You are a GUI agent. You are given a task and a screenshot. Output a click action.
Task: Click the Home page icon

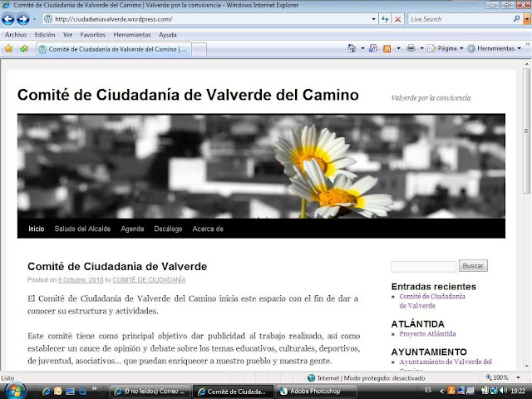tap(352, 48)
